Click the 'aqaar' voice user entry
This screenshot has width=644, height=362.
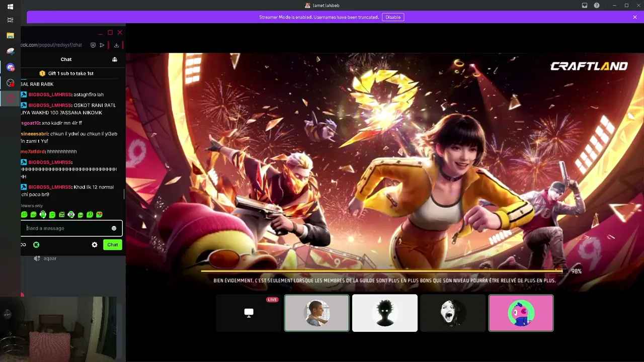[x=50, y=258]
